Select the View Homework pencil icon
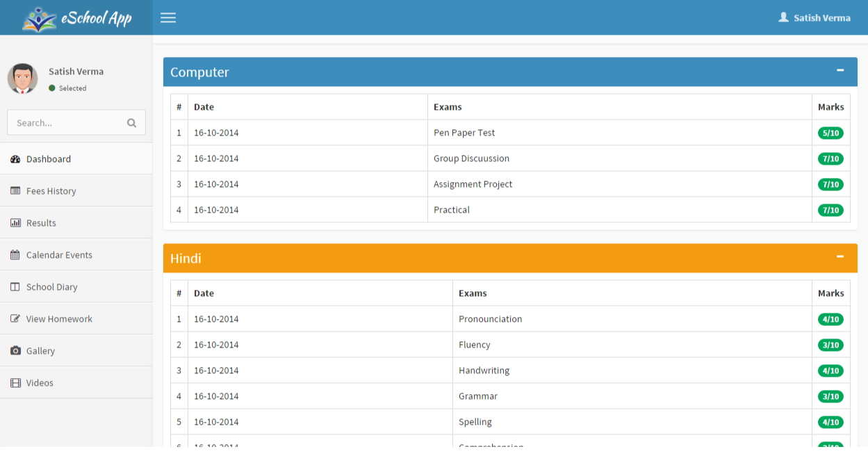This screenshot has height=456, width=868. click(x=15, y=318)
